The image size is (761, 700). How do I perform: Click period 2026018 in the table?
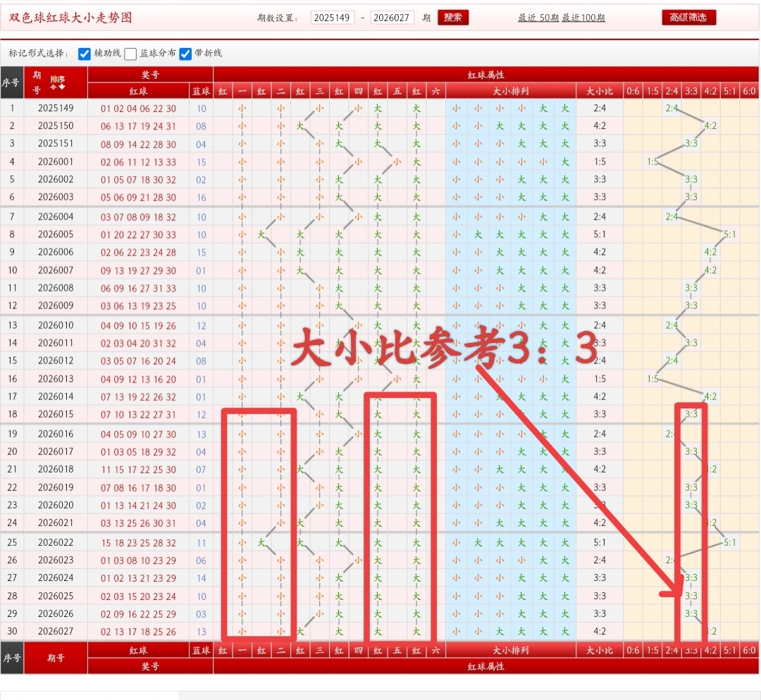(x=56, y=470)
